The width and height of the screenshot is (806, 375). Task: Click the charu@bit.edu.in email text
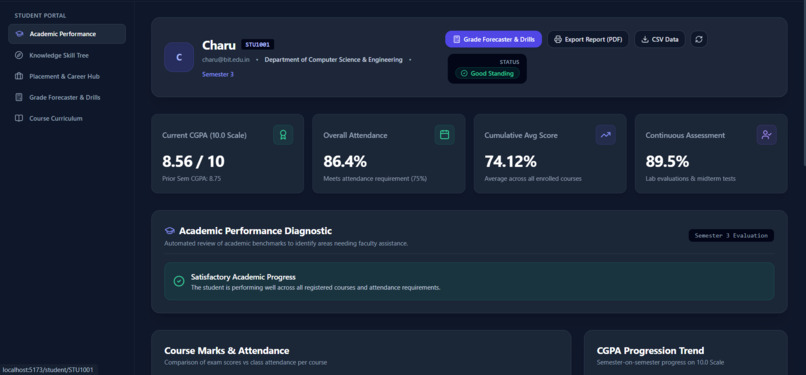coord(226,60)
